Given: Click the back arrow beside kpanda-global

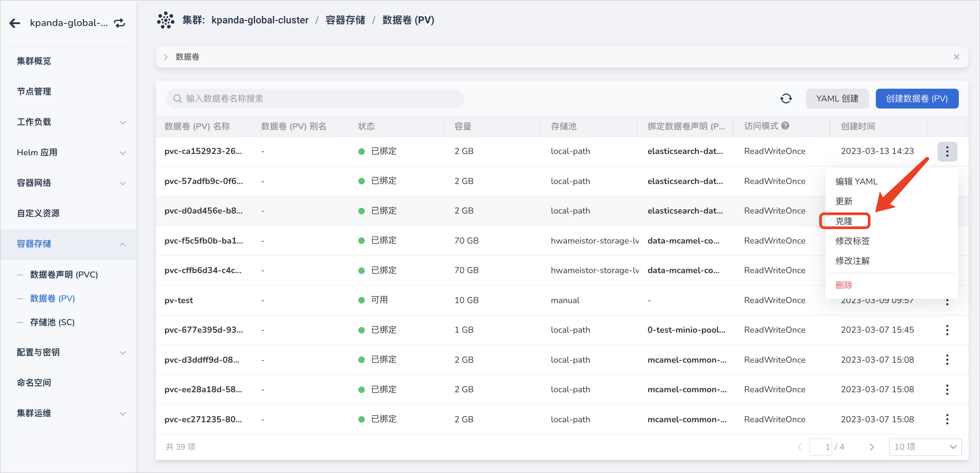Looking at the screenshot, I should (15, 23).
